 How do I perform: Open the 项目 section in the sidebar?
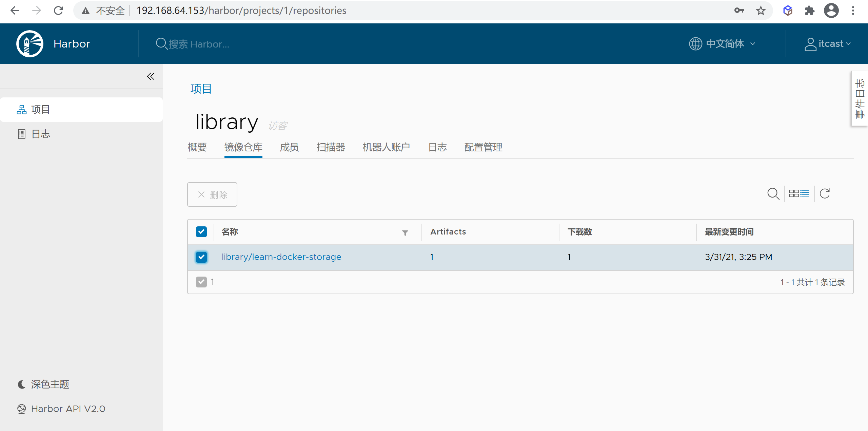pyautogui.click(x=40, y=109)
